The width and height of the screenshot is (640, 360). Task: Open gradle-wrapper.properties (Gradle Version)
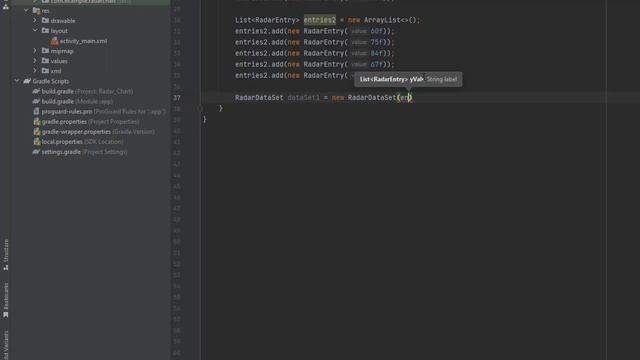[98, 132]
